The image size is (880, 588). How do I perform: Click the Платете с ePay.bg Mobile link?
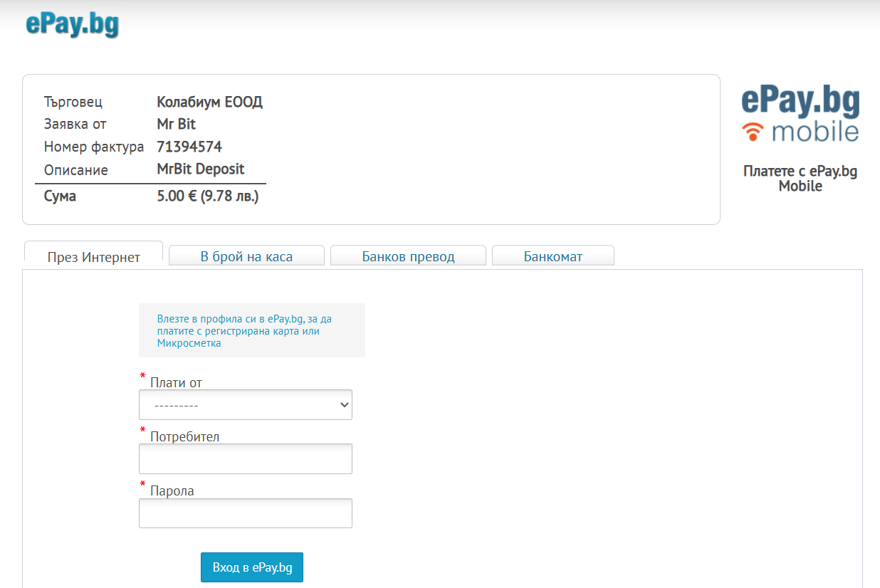click(x=800, y=179)
